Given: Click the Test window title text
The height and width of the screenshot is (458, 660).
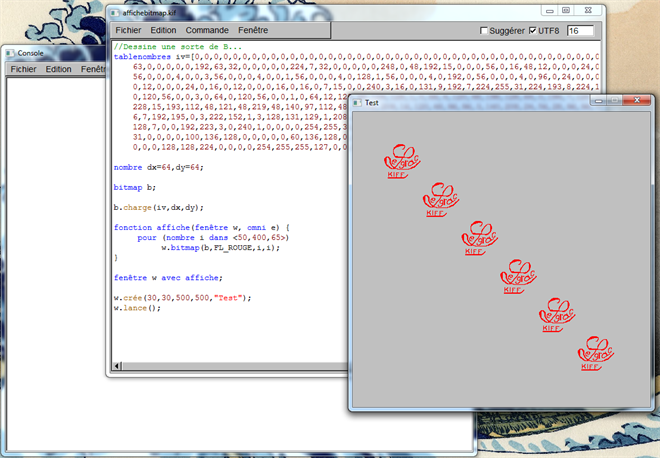Looking at the screenshot, I should (x=372, y=103).
